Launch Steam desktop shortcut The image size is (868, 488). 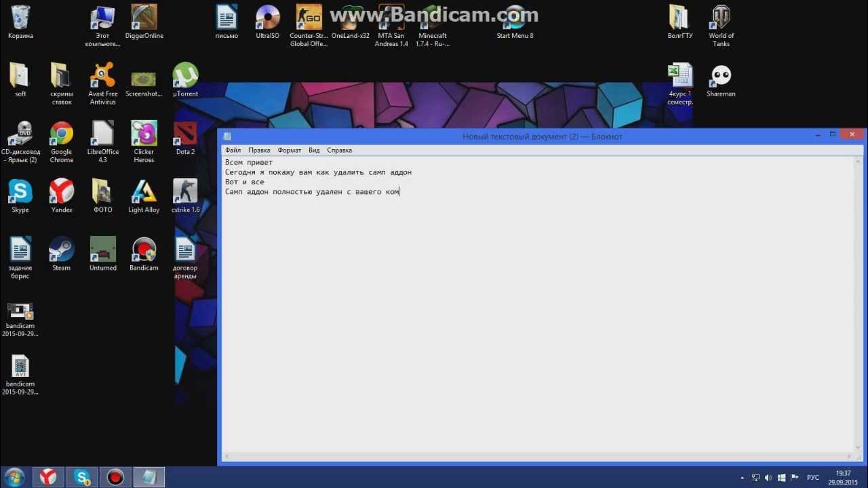(x=62, y=254)
